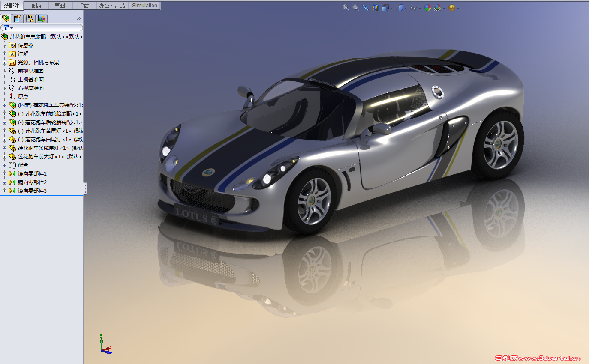Select the 莲花跑车前大灯 component
589x364 pixels.
[51, 156]
